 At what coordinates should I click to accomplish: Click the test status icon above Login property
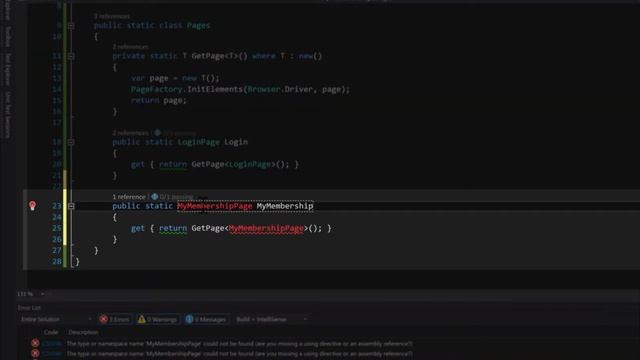tap(157, 133)
